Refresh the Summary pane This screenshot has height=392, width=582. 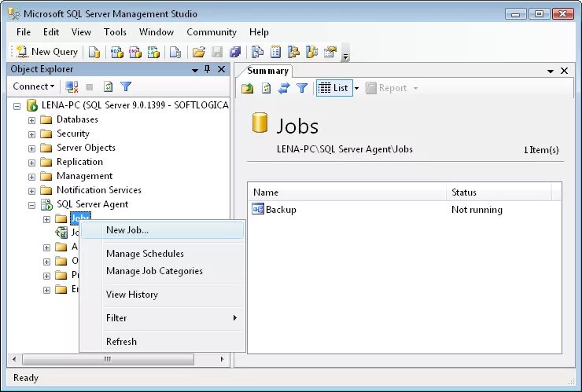click(x=266, y=88)
